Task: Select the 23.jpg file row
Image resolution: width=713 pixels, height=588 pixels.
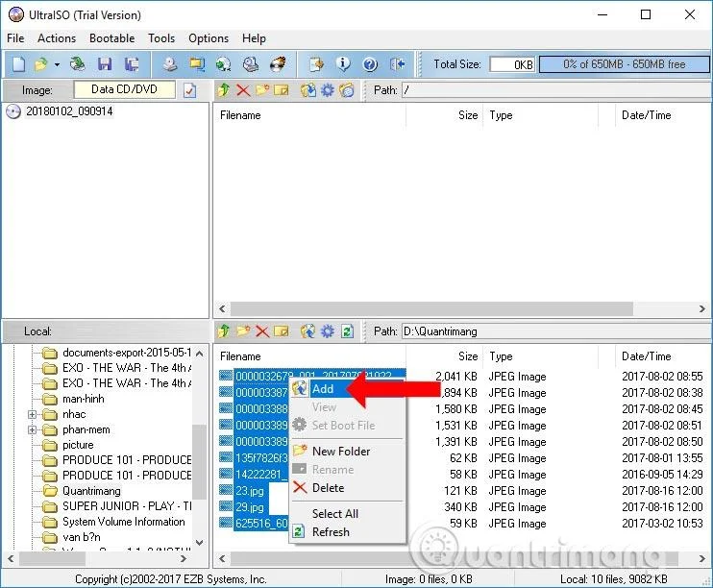Action: tap(250, 491)
